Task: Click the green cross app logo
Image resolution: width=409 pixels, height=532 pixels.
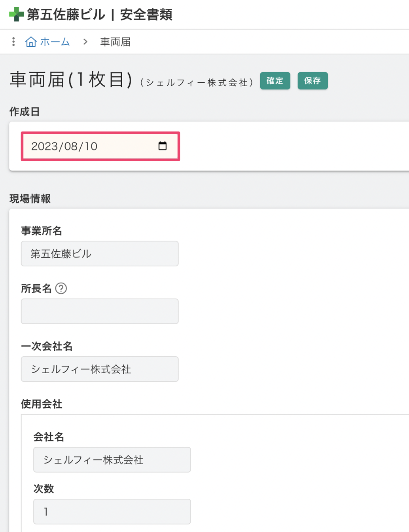Action: pyautogui.click(x=16, y=14)
